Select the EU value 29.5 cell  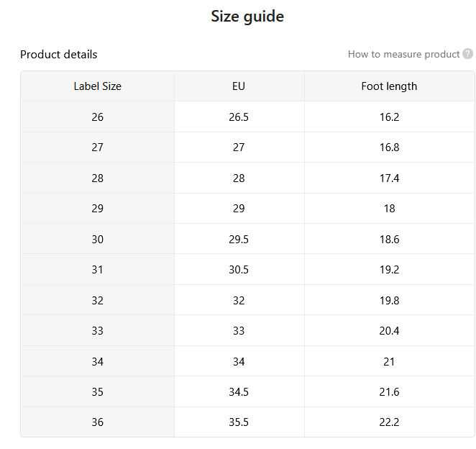(x=239, y=239)
